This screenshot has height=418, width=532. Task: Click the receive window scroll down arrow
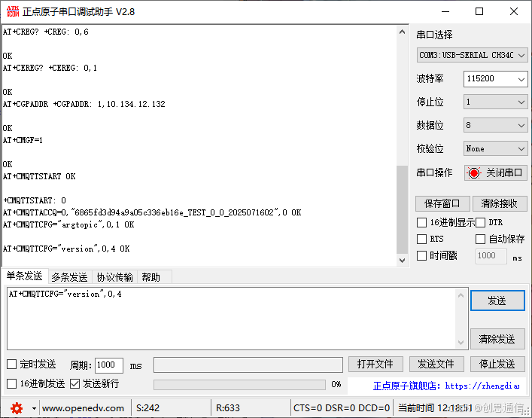pos(403,261)
